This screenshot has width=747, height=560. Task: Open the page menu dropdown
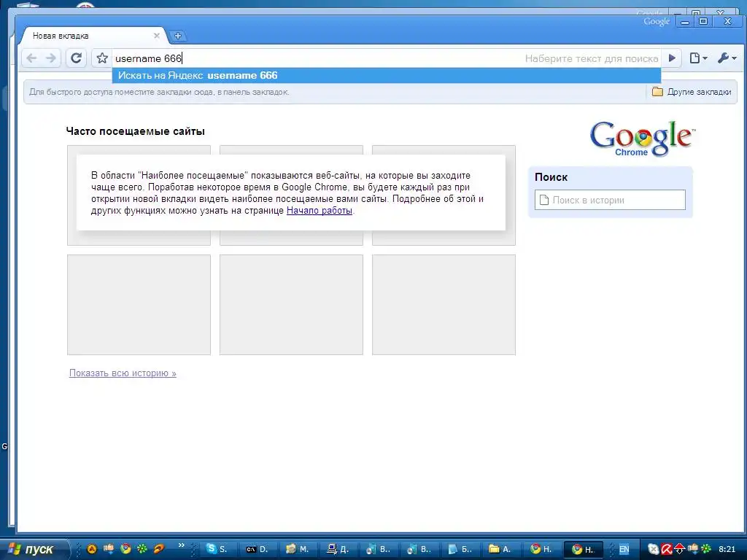(698, 58)
